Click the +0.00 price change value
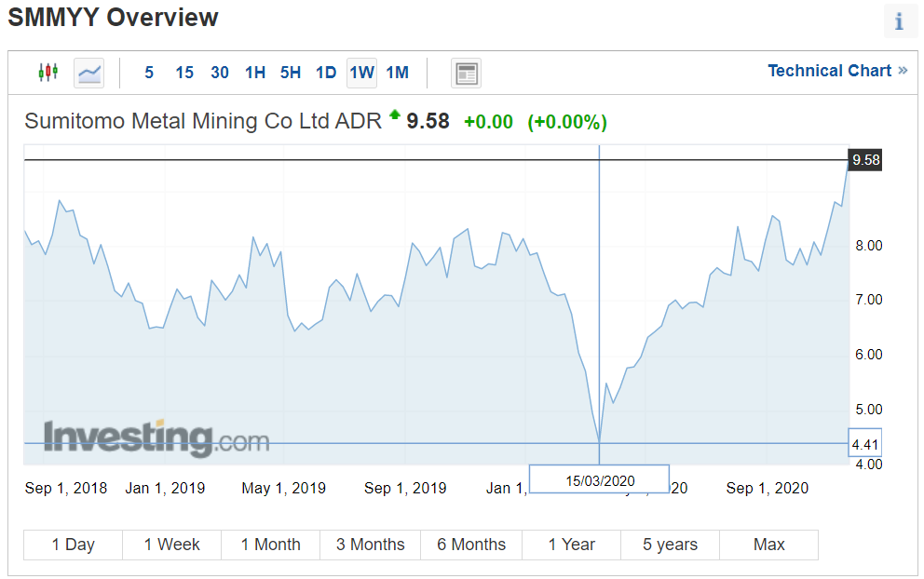This screenshot has height=579, width=924. coord(488,122)
